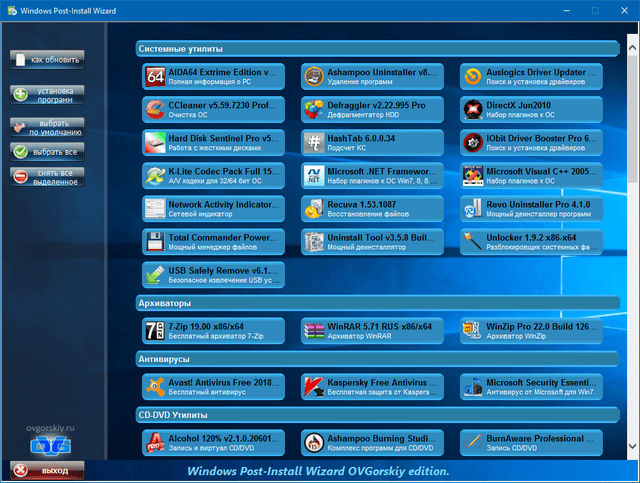Select the HashTab hash icon
This screenshot has height=483, width=640.
coord(313,142)
